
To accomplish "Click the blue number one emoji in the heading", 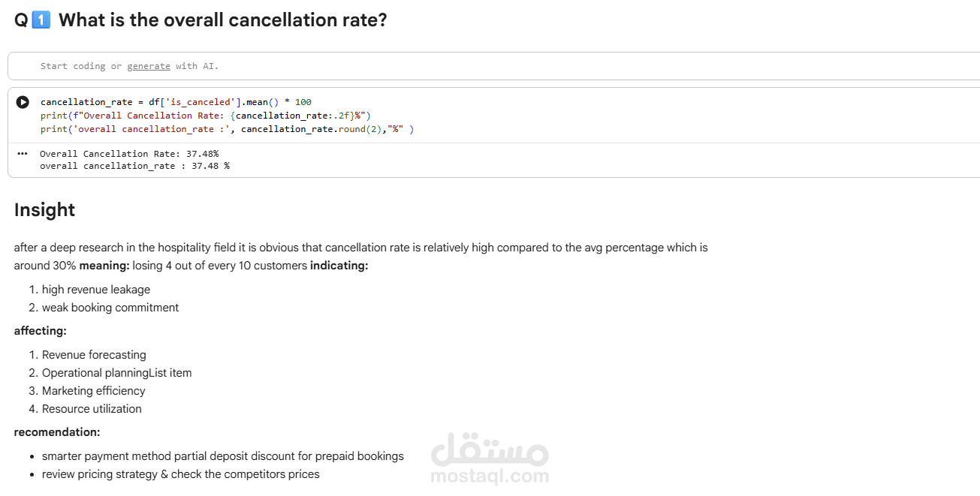I will pos(41,20).
